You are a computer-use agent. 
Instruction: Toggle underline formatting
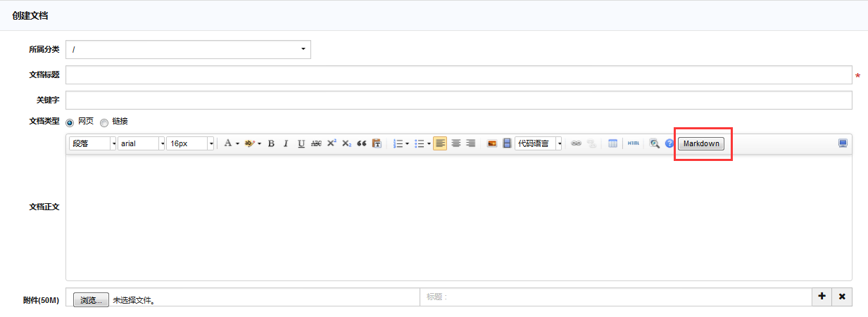pyautogui.click(x=301, y=143)
